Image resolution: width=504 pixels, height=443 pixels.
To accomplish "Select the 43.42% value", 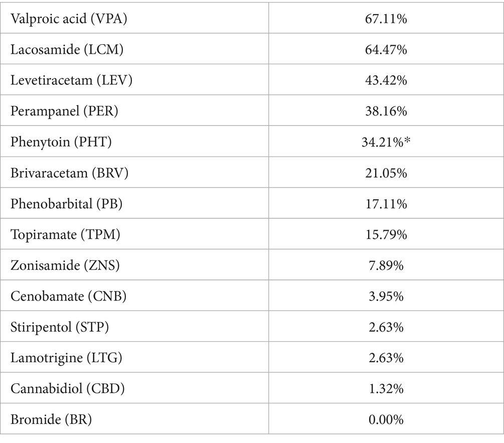I will [386, 80].
